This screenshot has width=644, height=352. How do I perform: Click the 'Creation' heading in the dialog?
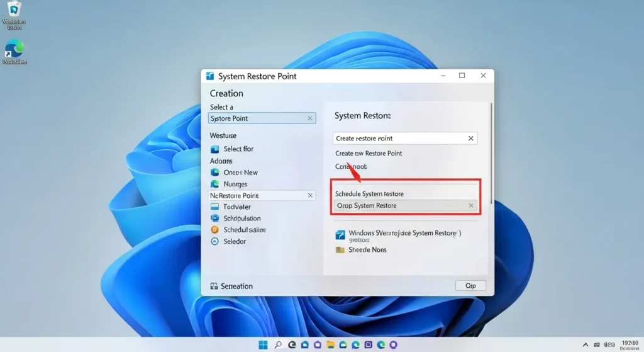[x=226, y=93]
